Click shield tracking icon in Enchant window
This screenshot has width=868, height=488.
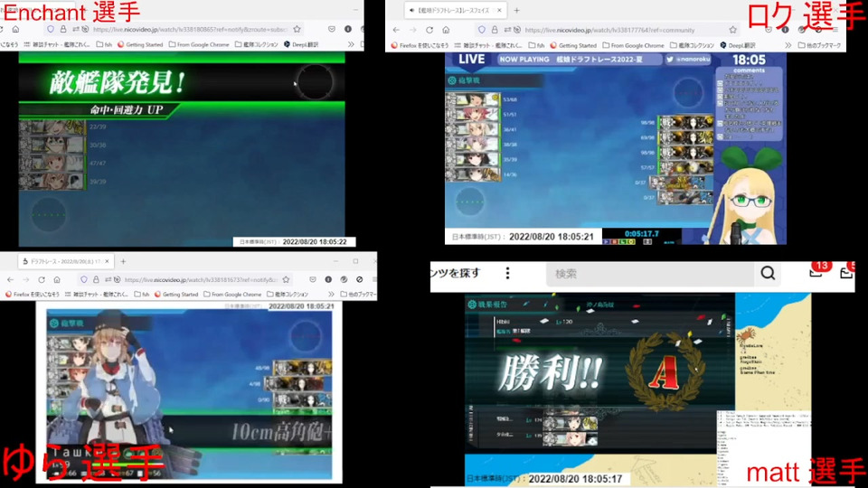tap(51, 29)
